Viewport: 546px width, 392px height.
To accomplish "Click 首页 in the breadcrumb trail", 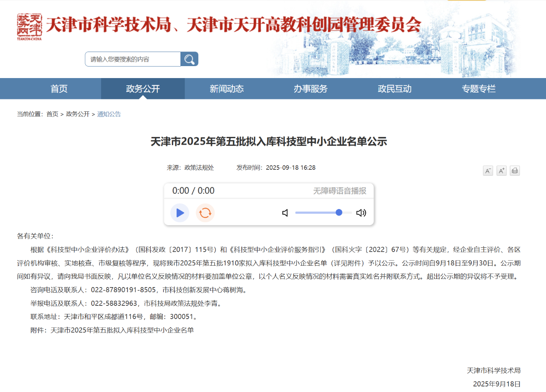I will pos(52,114).
